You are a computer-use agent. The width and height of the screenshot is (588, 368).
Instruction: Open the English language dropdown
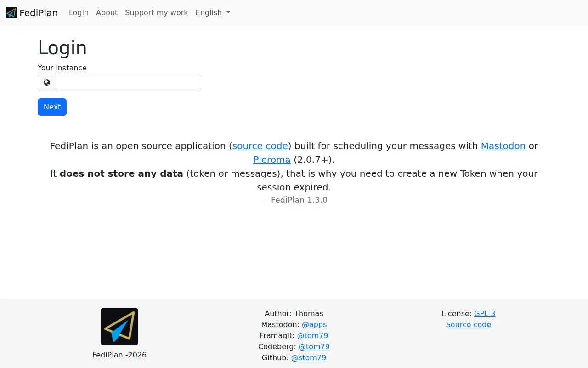point(213,13)
